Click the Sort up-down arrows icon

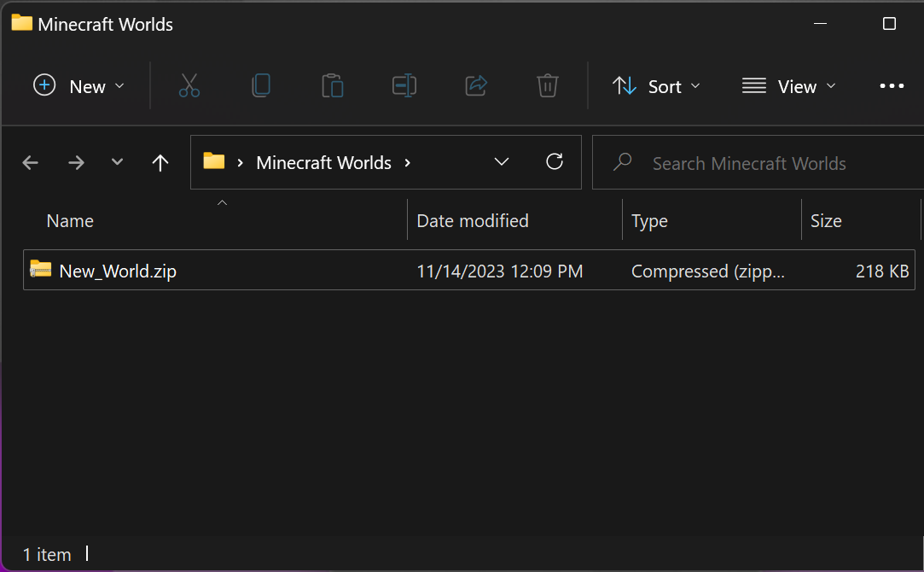tap(625, 86)
